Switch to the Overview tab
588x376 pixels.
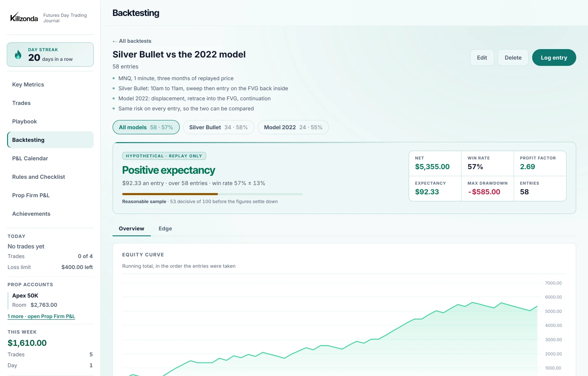[131, 229]
